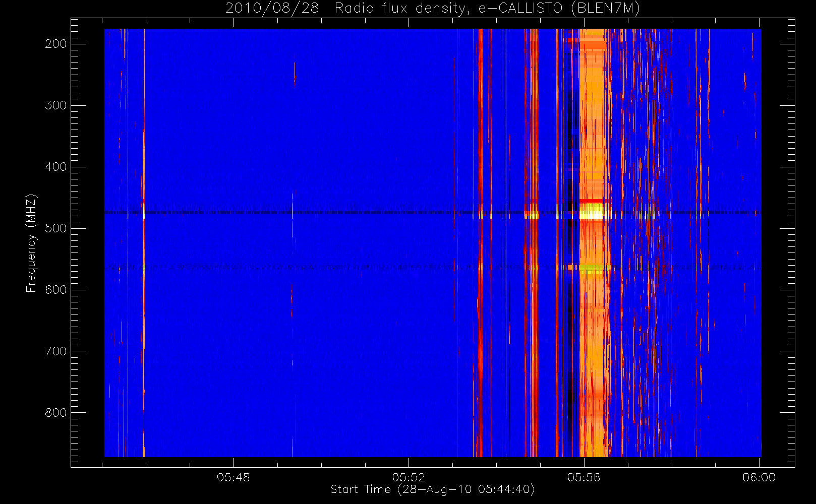Click the 200 frequency tick label
The image size is (816, 504).
[x=56, y=44]
